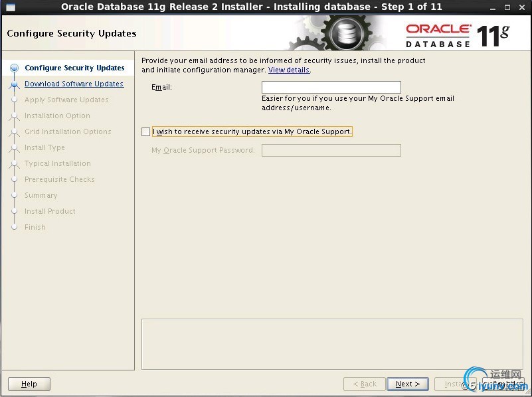This screenshot has height=397, width=532.
Task: Close the installer window
Action: pos(522,7)
